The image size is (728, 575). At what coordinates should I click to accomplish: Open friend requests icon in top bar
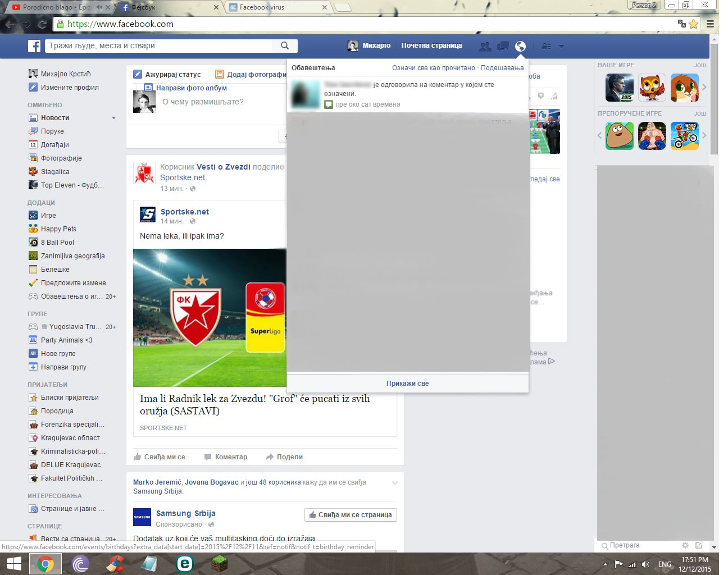click(x=485, y=46)
